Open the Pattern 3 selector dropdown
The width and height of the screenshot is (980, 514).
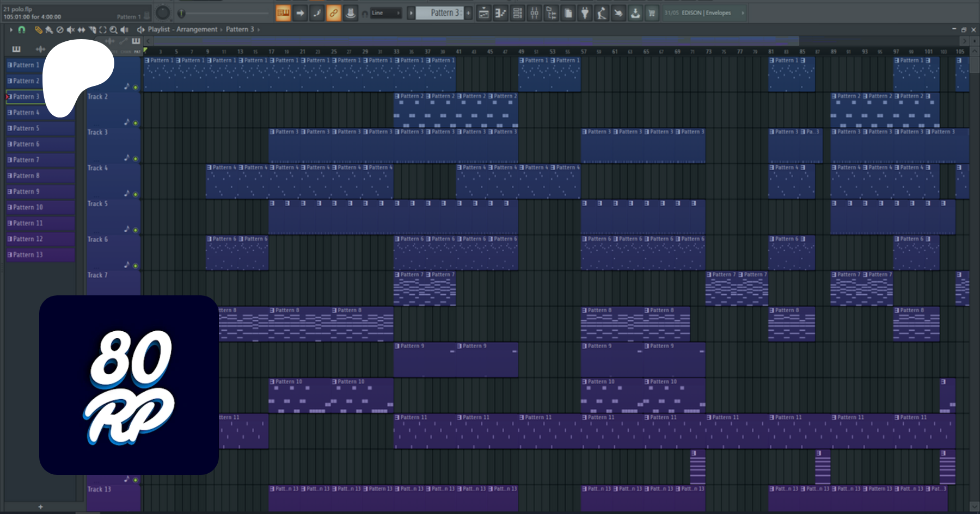click(440, 13)
